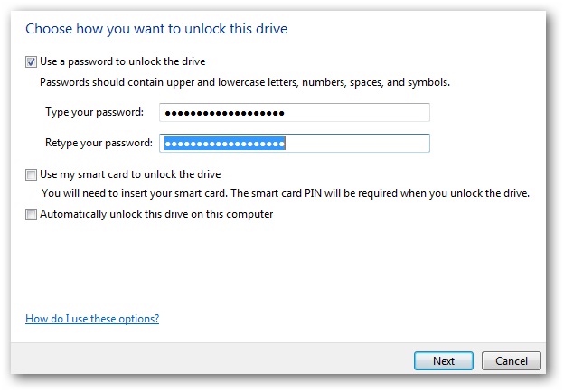Click into the Type your password field
Screen dimensions: 564x392
tap(295, 113)
